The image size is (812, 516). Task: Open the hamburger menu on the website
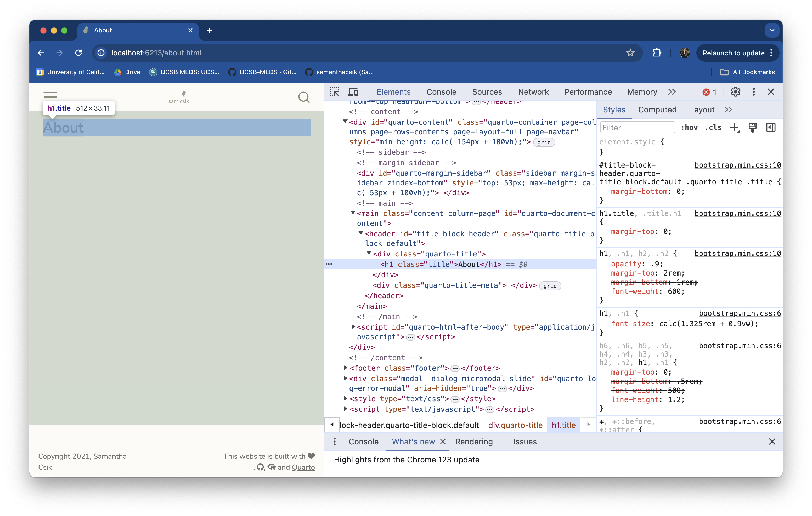tap(50, 94)
